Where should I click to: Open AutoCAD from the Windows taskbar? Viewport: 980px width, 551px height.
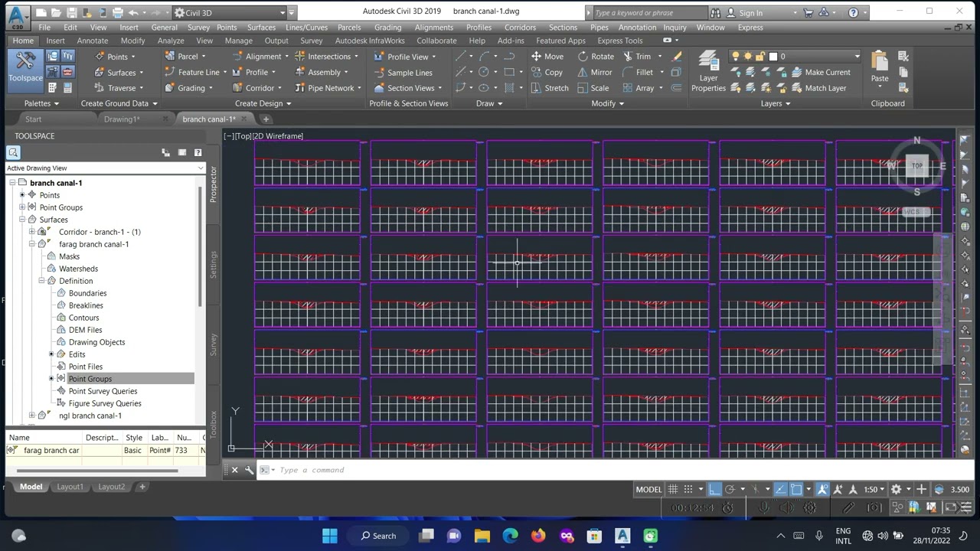(622, 536)
